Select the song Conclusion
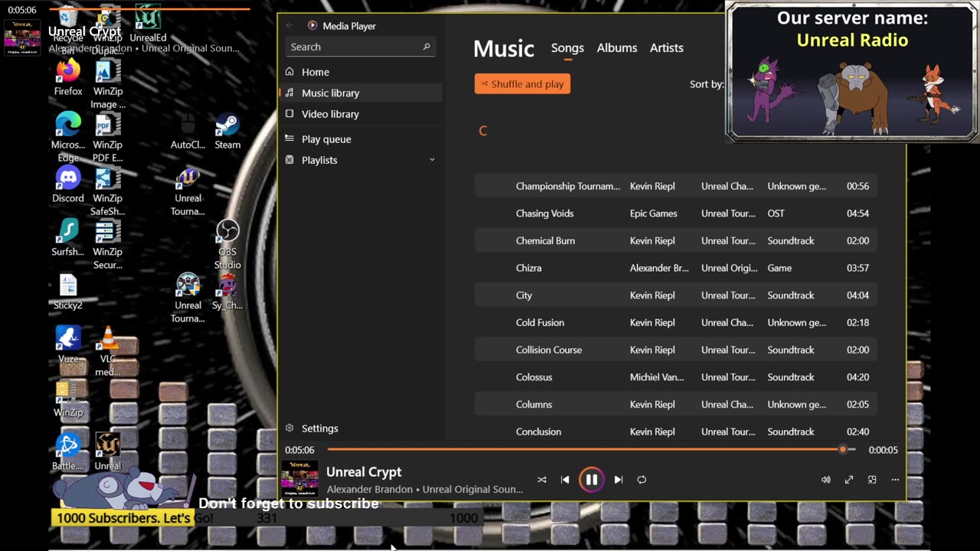This screenshot has height=551, width=980. click(675, 432)
